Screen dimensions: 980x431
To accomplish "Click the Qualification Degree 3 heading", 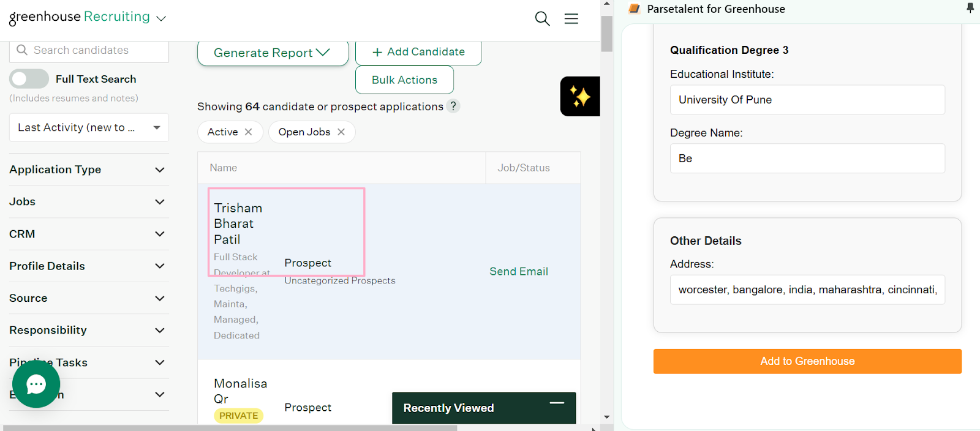I will click(729, 50).
